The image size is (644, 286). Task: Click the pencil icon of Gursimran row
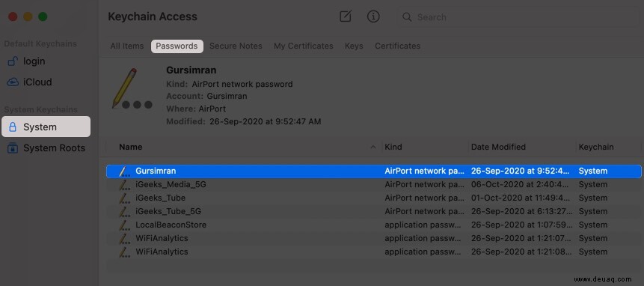pyautogui.click(x=125, y=171)
